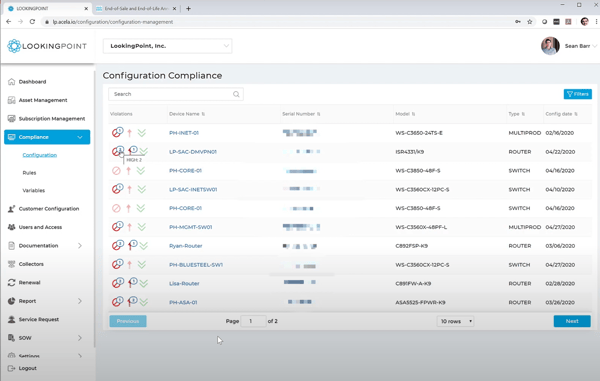Open the Service Request sidebar item
The width and height of the screenshot is (600, 381).
tap(39, 319)
